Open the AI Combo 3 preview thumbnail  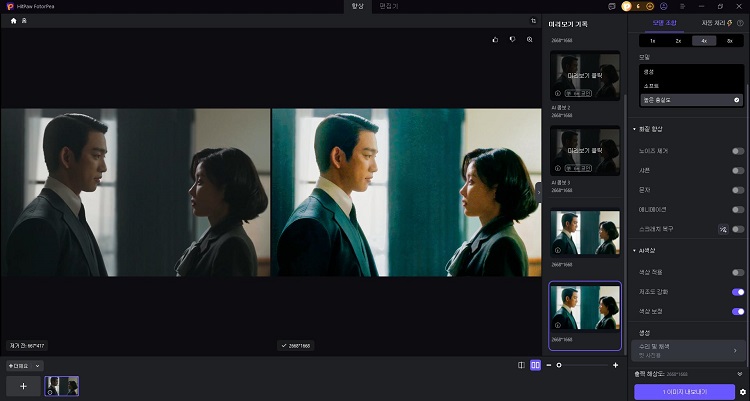pos(585,150)
